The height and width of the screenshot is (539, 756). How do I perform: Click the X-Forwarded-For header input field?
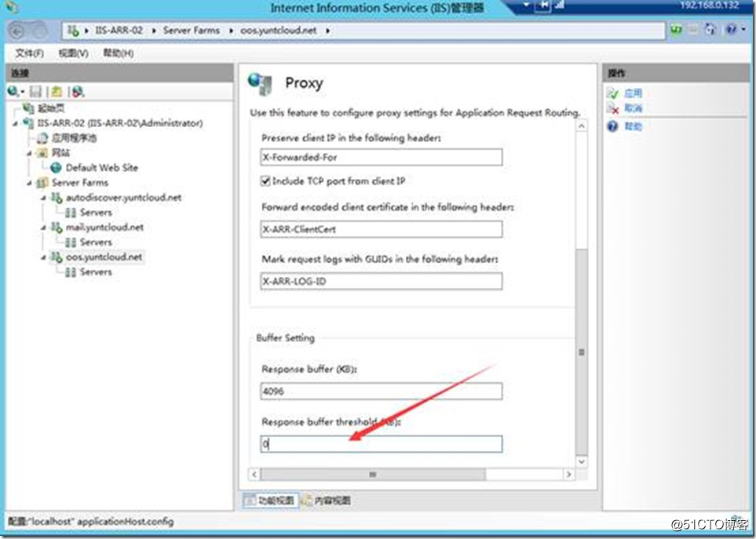382,158
